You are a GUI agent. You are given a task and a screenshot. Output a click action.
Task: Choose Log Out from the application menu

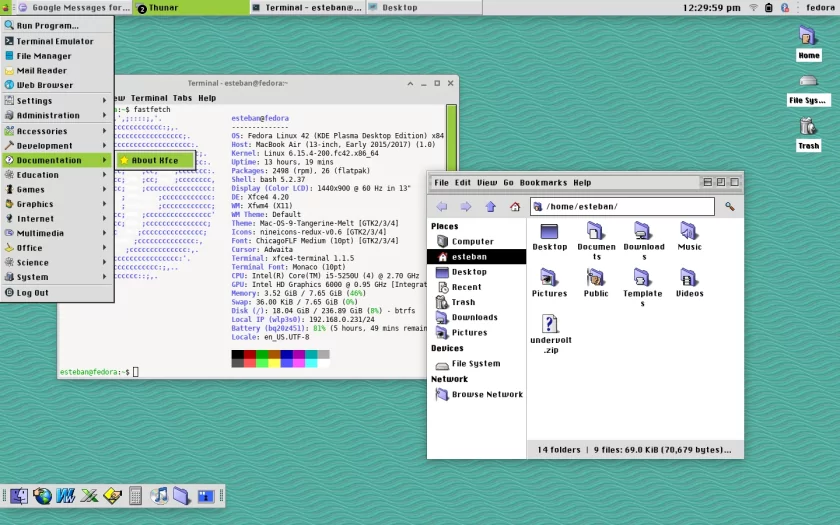pos(57,292)
